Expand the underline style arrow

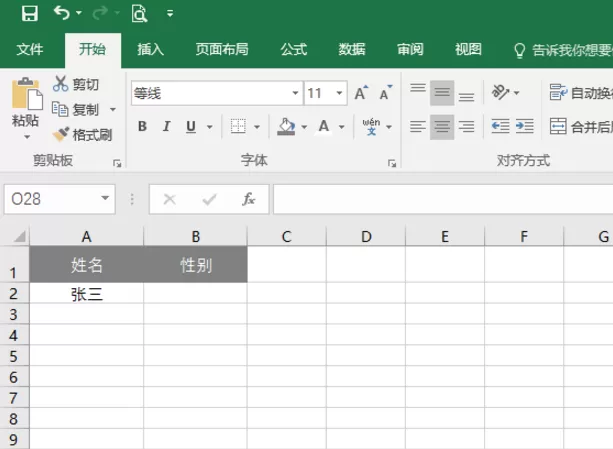pyautogui.click(x=210, y=127)
